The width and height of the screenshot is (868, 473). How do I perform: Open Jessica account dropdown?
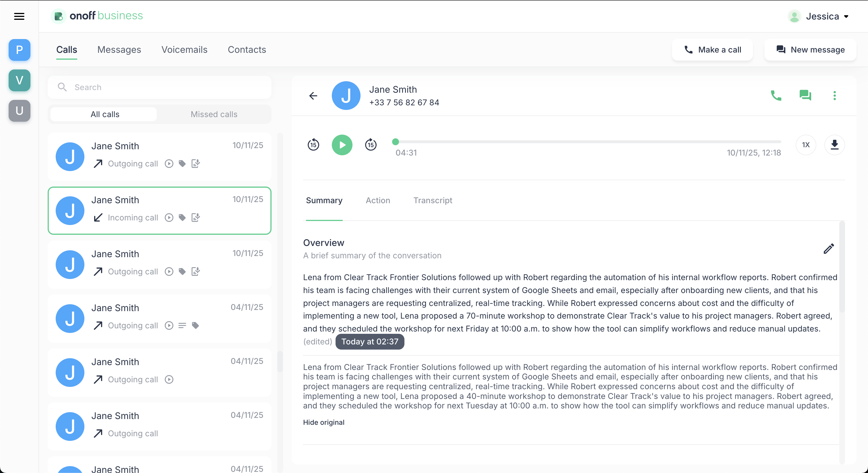click(x=827, y=16)
